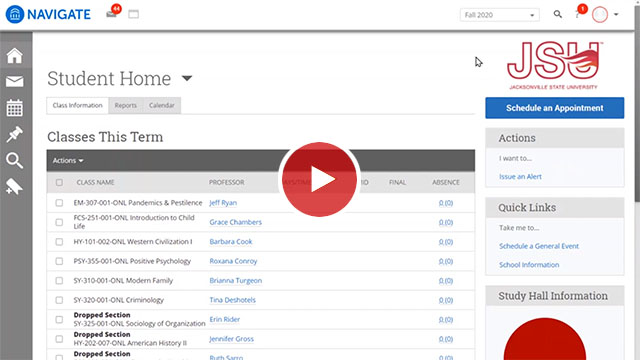Click the search magnifier in top bar
640x360 pixels.
[558, 14]
